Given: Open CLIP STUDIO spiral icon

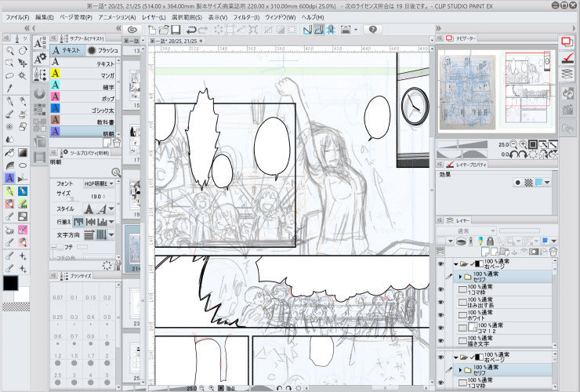Looking at the screenshot, I should [x=132, y=30].
